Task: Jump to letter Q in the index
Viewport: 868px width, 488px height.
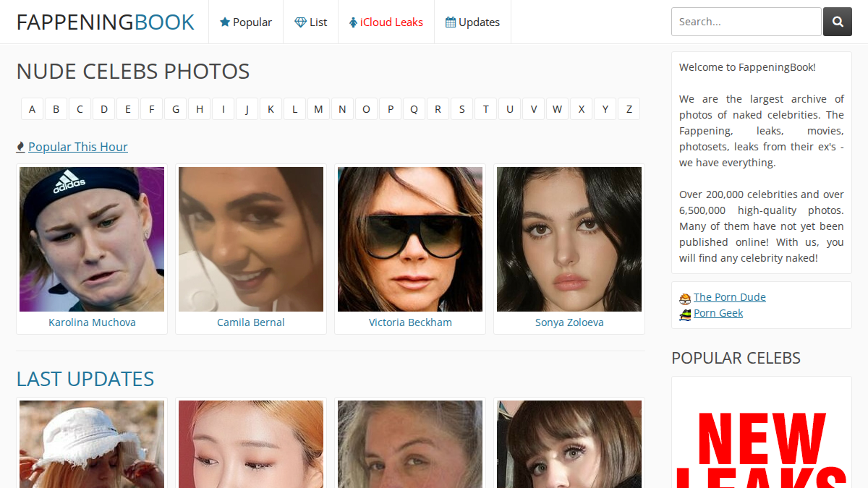Action: 414,109
